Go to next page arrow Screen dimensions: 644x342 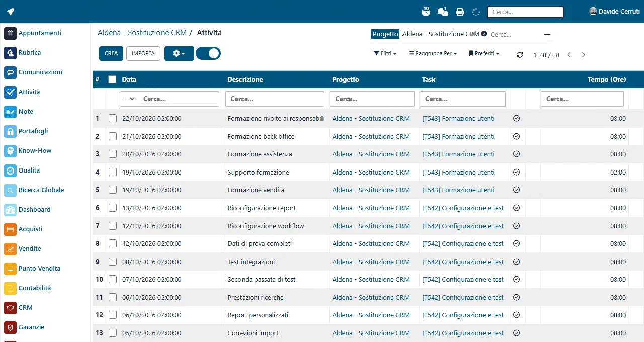[x=584, y=55]
